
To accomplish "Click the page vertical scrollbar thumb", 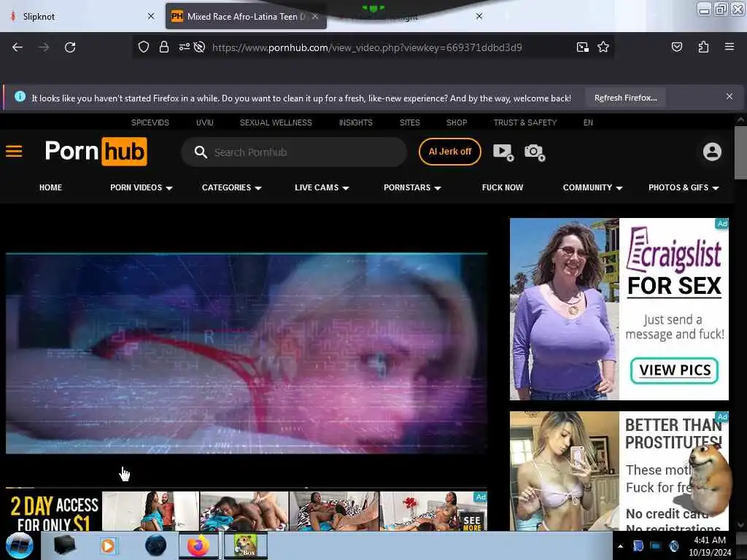I will click(740, 152).
